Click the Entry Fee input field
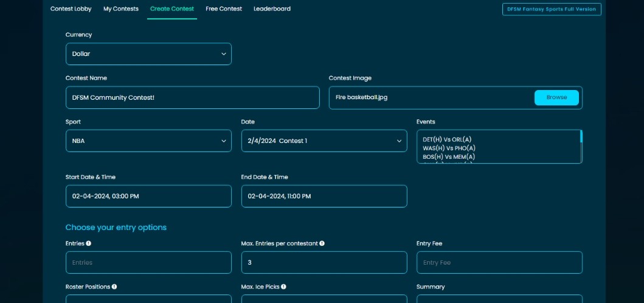Image resolution: width=644 pixels, height=303 pixels. (x=499, y=262)
